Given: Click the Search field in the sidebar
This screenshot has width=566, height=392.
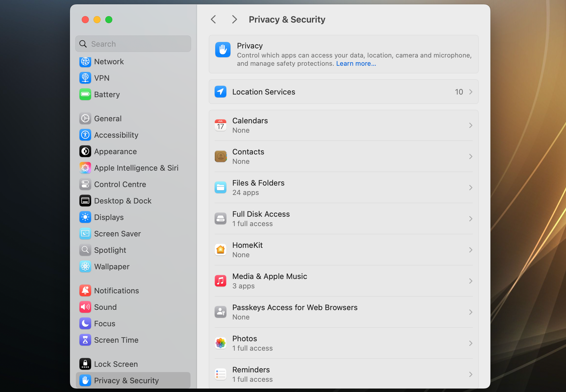Looking at the screenshot, I should tap(133, 44).
